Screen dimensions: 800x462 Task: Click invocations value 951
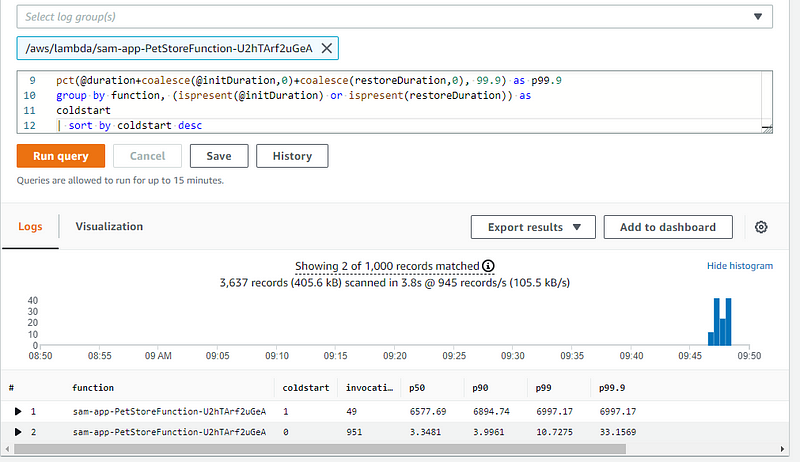point(354,432)
